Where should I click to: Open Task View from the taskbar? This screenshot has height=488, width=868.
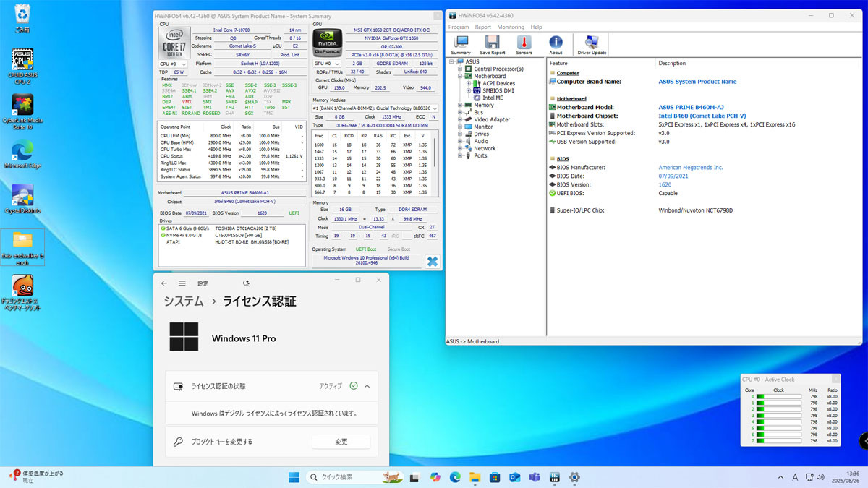(414, 477)
